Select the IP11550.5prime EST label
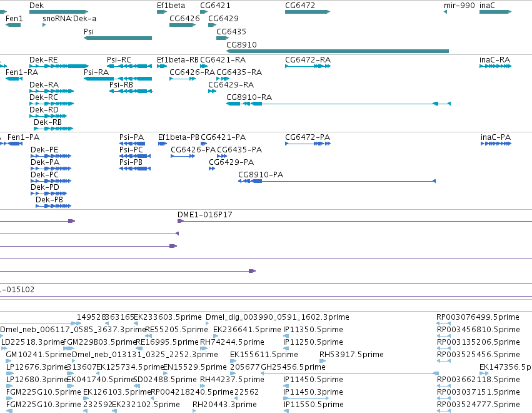This screenshot has width=532, height=414. (313, 405)
